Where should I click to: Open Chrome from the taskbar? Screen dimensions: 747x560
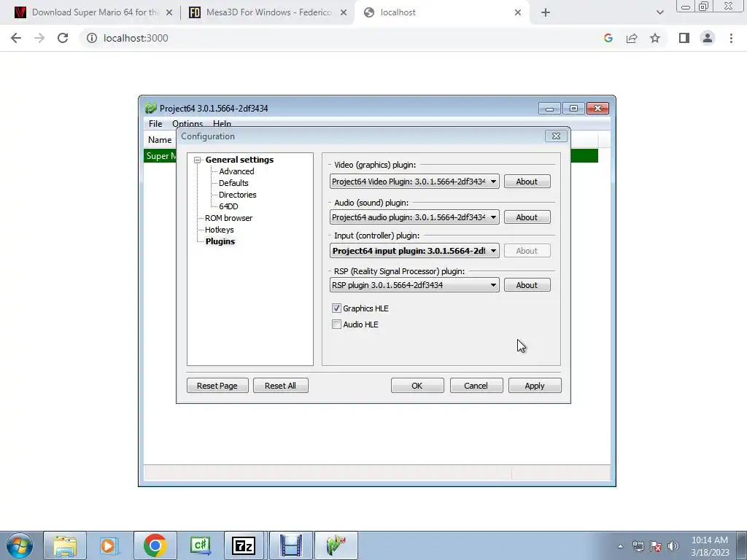pos(155,545)
